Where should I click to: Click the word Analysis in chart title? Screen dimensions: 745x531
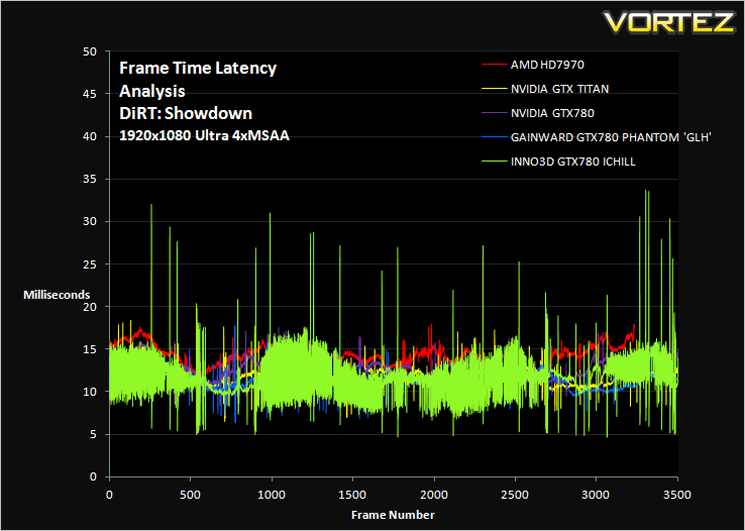[152, 91]
